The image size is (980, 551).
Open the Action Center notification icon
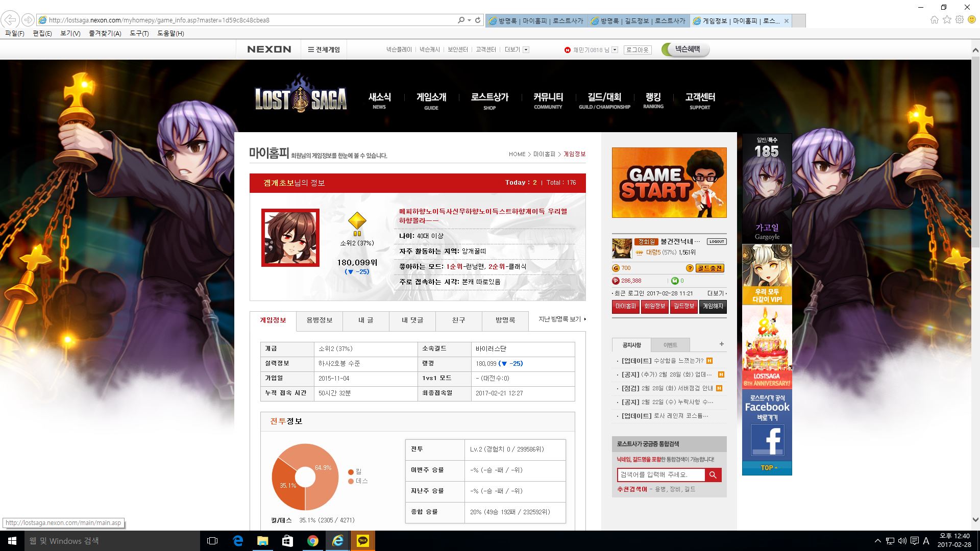click(914, 541)
